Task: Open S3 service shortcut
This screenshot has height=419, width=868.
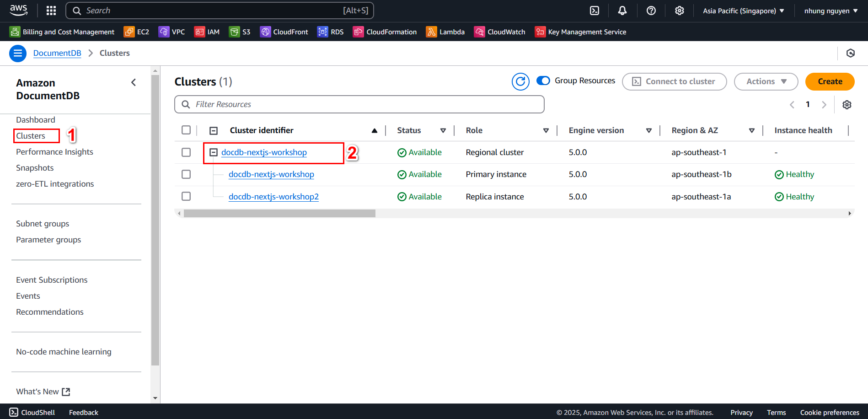Action: tap(240, 32)
